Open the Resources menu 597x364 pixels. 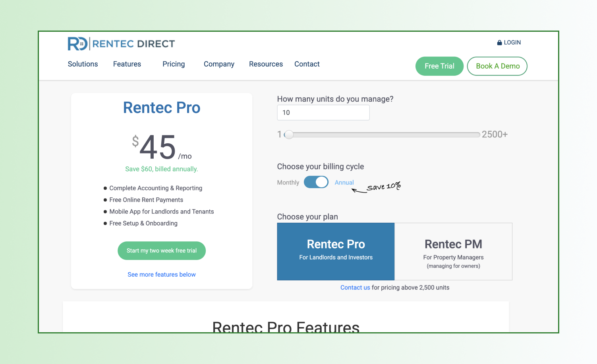pyautogui.click(x=266, y=64)
